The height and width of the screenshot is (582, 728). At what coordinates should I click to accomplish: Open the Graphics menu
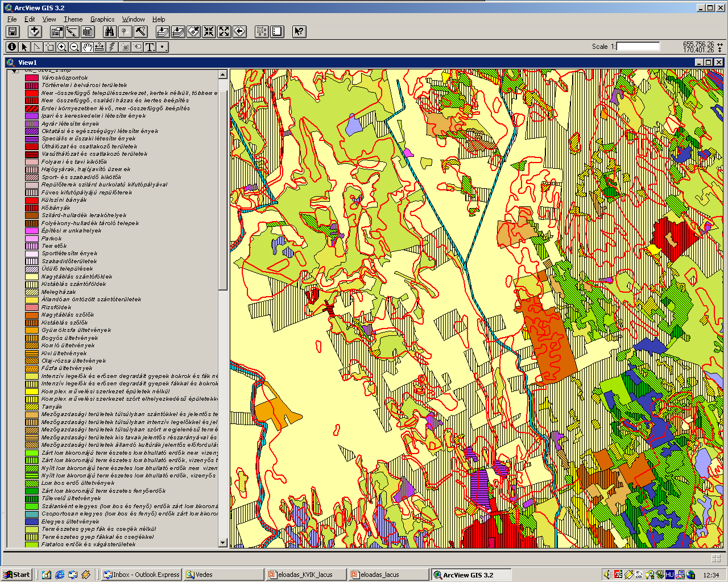tap(102, 19)
